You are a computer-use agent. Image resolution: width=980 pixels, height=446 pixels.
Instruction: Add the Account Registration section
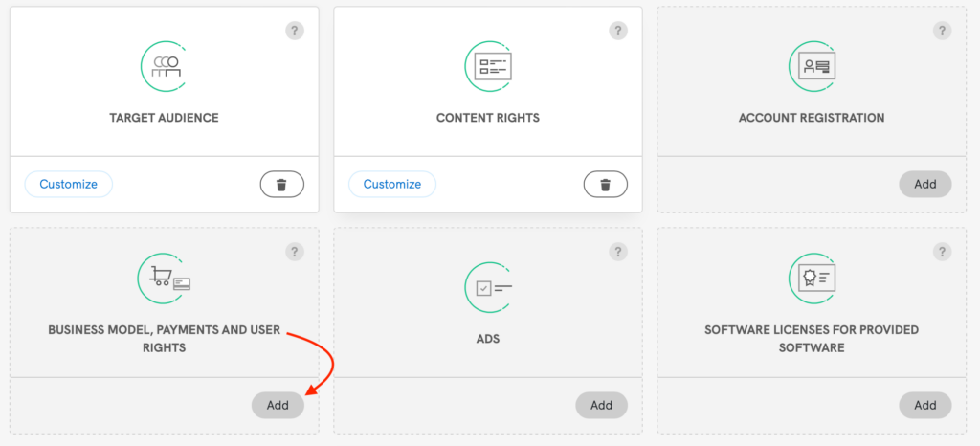click(924, 184)
